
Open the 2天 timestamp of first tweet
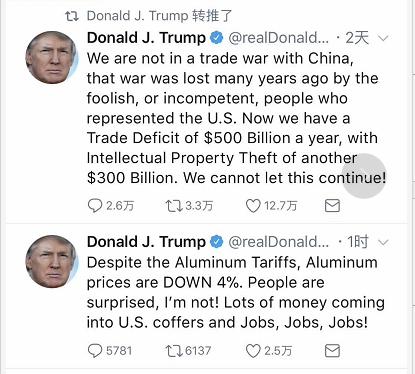[x=357, y=38]
